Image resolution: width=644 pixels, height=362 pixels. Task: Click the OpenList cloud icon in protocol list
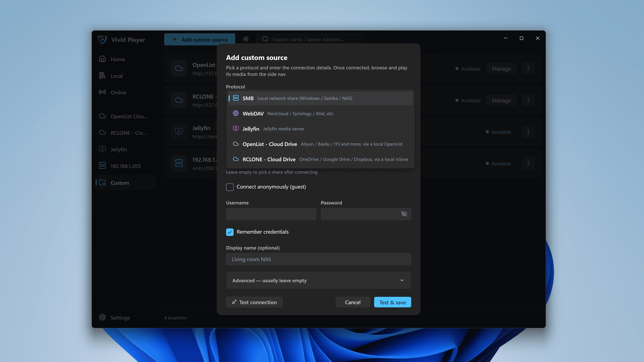click(236, 144)
